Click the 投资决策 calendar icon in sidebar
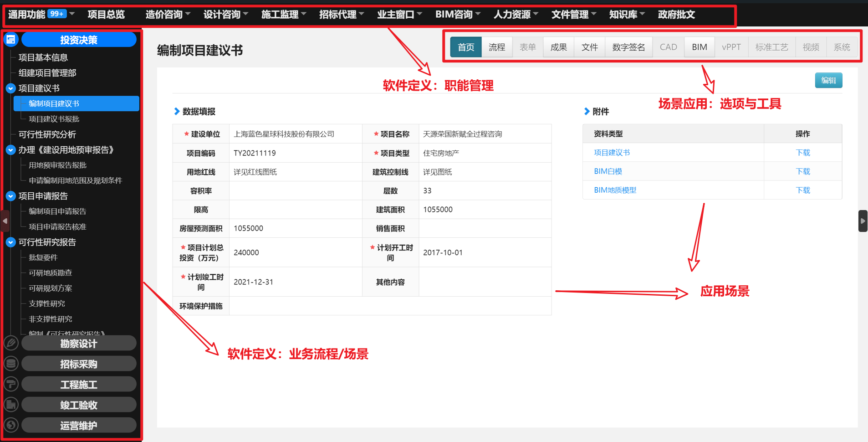This screenshot has height=442, width=868. [11, 40]
